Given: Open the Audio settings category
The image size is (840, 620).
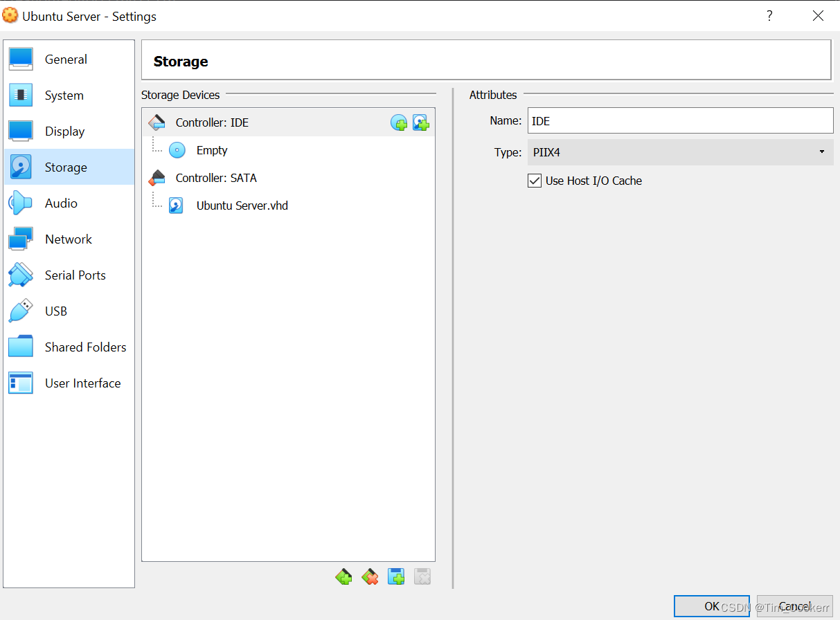Looking at the screenshot, I should (x=69, y=203).
